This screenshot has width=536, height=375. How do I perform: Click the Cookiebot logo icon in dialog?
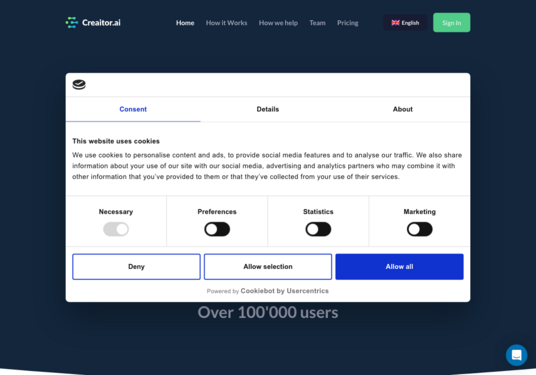[x=79, y=84]
